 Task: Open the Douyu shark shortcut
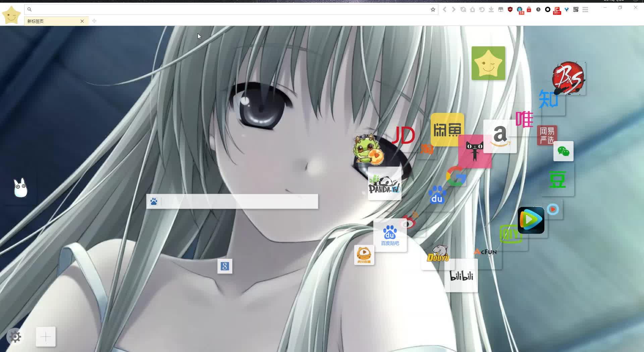pos(438,253)
